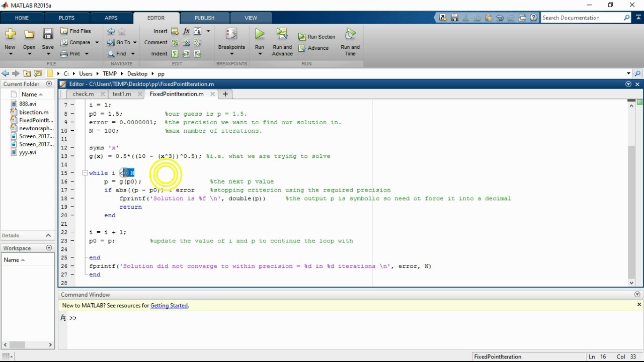This screenshot has width=644, height=362.
Task: Click the Help question mark icon
Action: [534, 18]
